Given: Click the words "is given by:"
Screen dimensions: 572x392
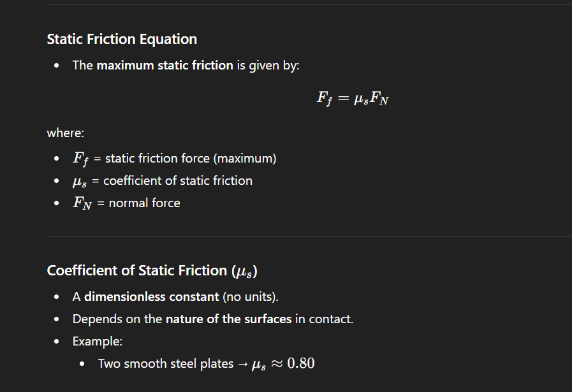Looking at the screenshot, I should [x=268, y=66].
